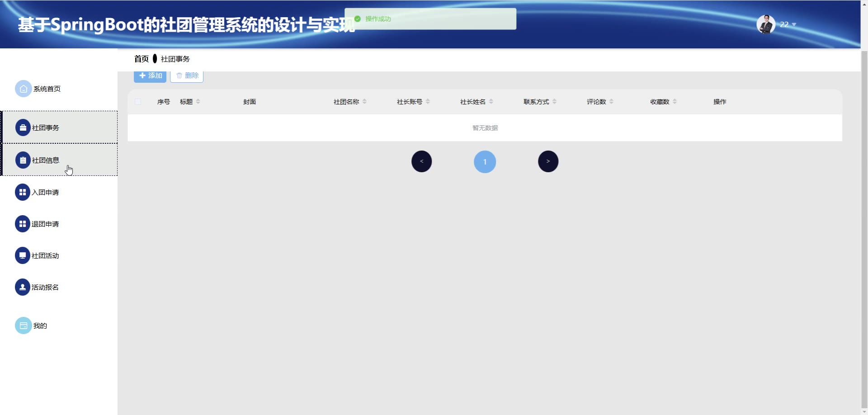Click the system title in the header banner
The width and height of the screenshot is (868, 415).
point(186,25)
